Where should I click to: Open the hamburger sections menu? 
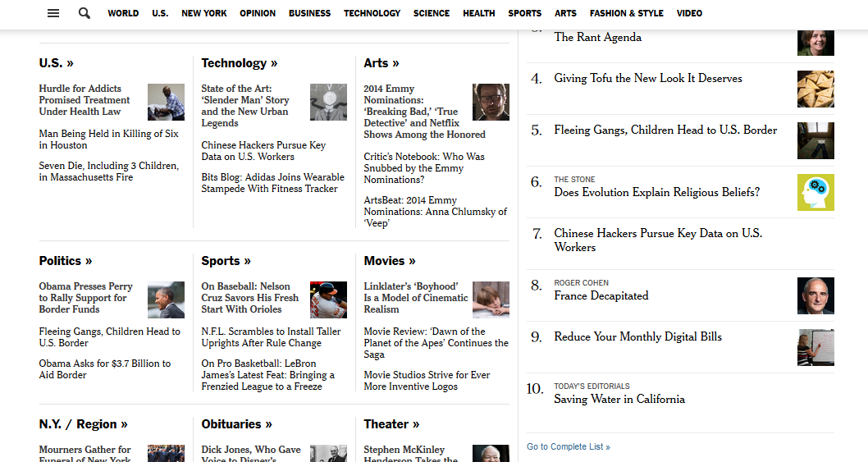point(53,13)
